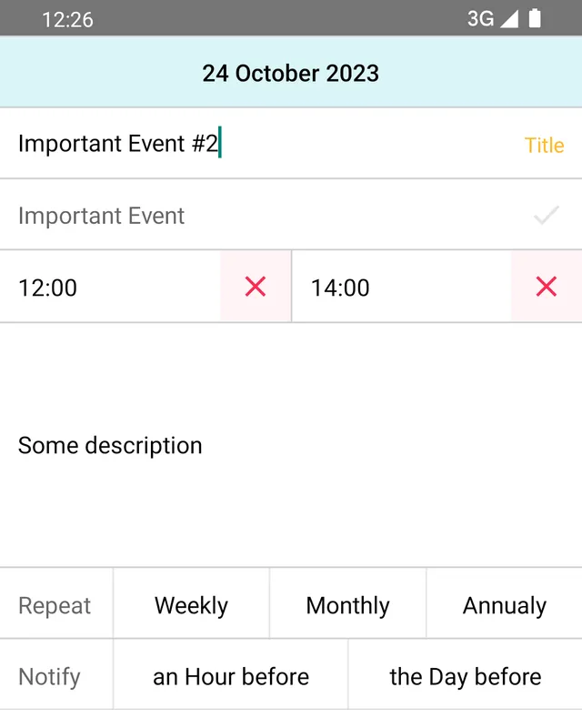Toggle Monthly repeat option

click(347, 605)
